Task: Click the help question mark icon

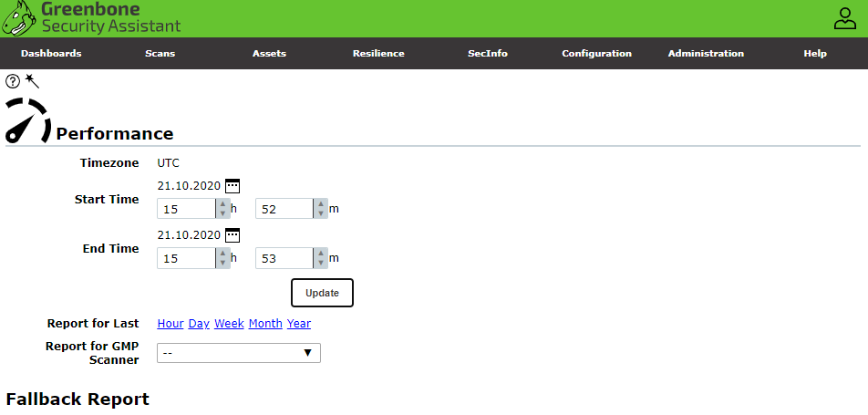Action: click(x=13, y=81)
